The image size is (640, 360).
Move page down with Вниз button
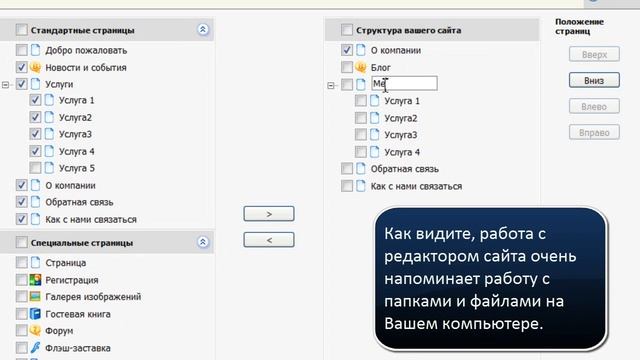coord(594,80)
